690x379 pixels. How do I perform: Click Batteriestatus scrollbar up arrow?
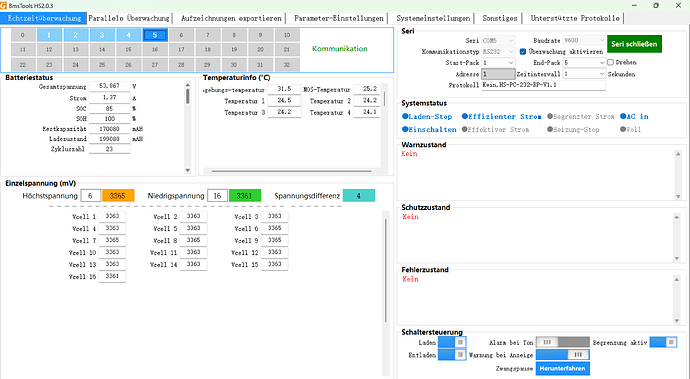tap(188, 85)
